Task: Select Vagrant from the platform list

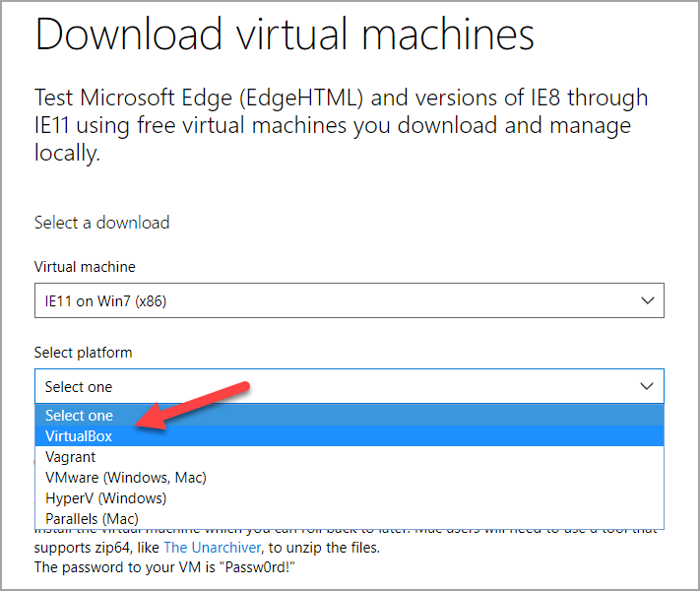Action: 350,456
